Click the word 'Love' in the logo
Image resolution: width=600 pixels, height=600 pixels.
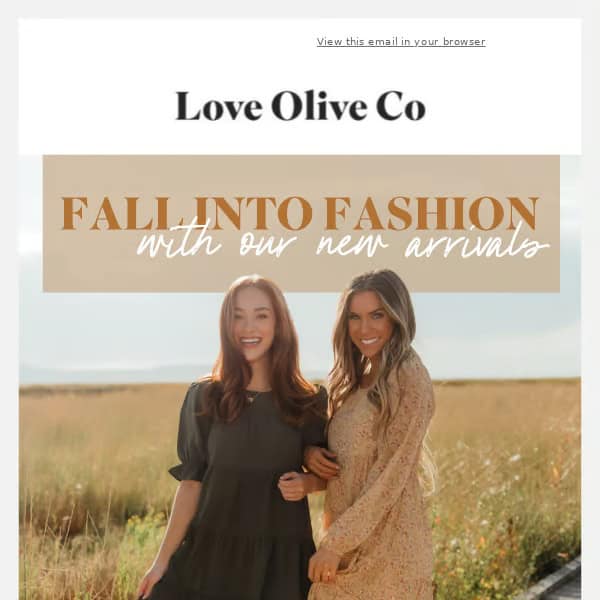point(218,106)
